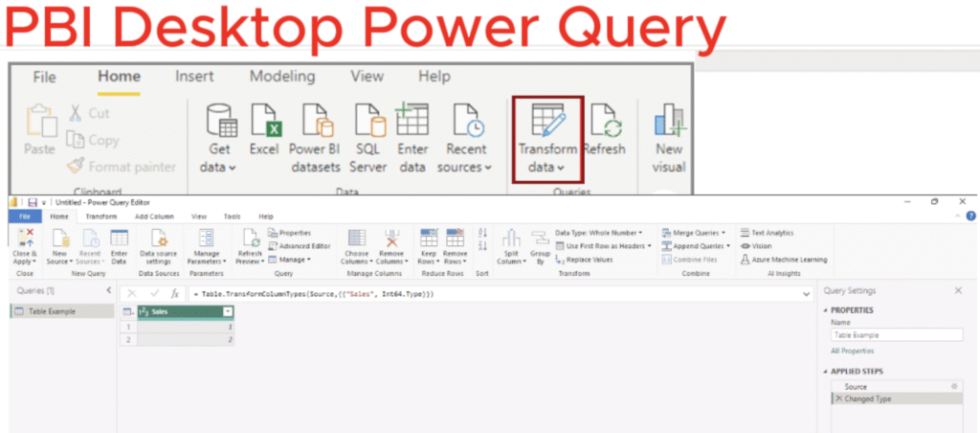The height and width of the screenshot is (433, 980).
Task: Open Data source settings
Action: [x=158, y=246]
